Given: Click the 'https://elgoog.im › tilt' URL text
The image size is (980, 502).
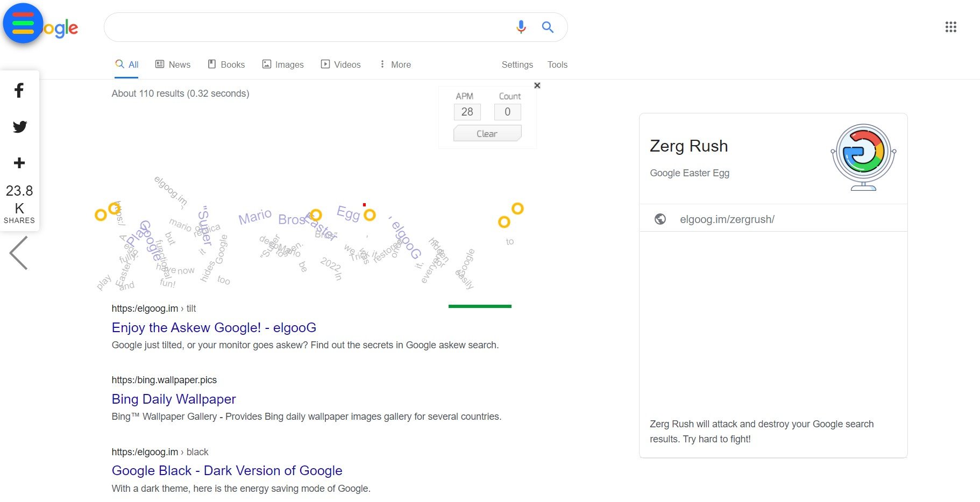Looking at the screenshot, I should 154,309.
